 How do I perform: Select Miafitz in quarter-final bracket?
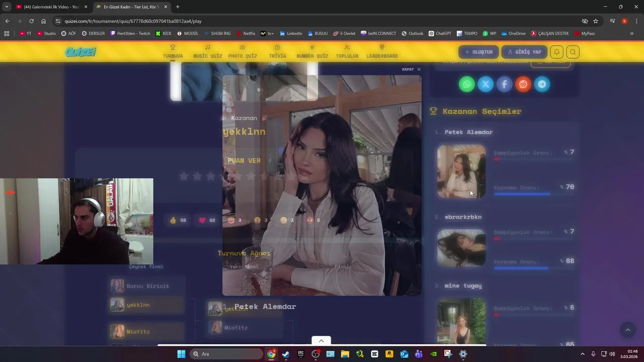tap(147, 332)
